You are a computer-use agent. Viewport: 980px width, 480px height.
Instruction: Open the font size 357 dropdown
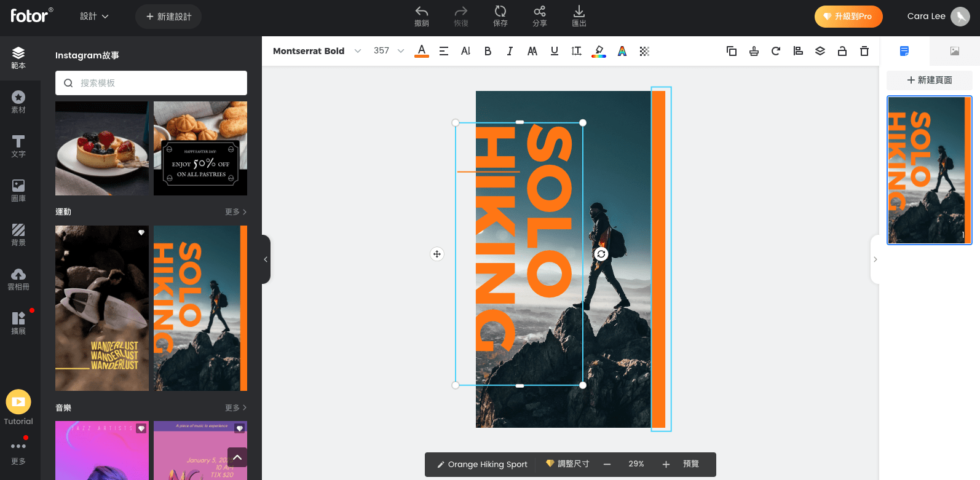point(389,51)
